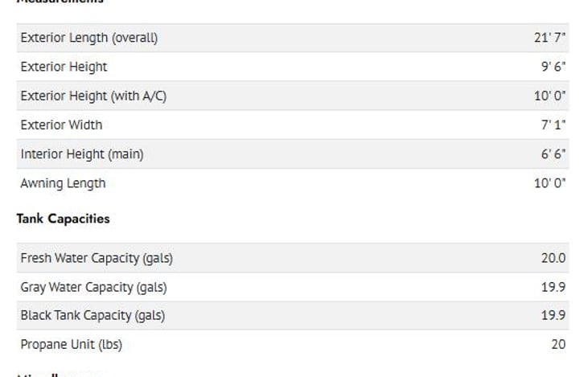Select the 20.0 fresh water value
The width and height of the screenshot is (588, 377).
(x=553, y=258)
